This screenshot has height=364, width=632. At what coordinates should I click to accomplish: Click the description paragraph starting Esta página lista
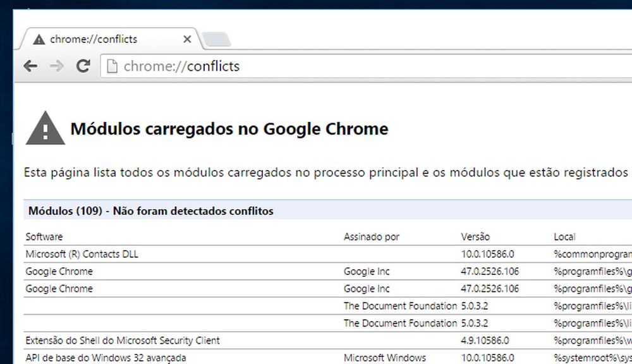[325, 173]
